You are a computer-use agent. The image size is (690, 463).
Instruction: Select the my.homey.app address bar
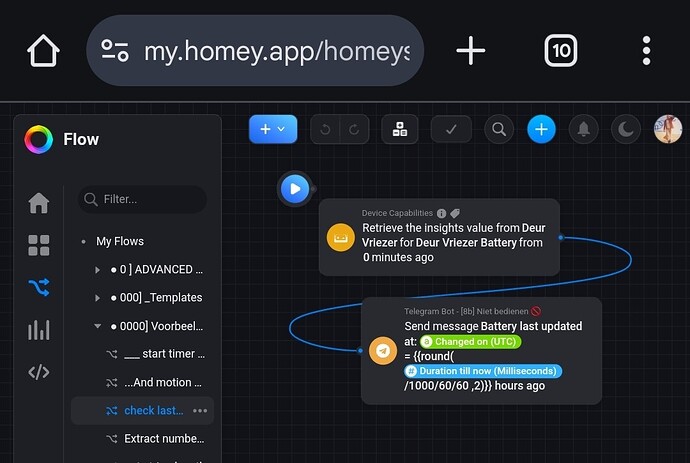pyautogui.click(x=255, y=51)
